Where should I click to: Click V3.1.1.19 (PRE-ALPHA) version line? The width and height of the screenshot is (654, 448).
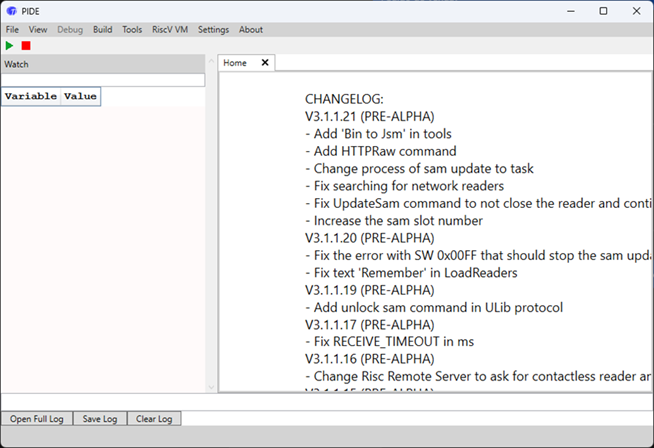click(x=370, y=290)
